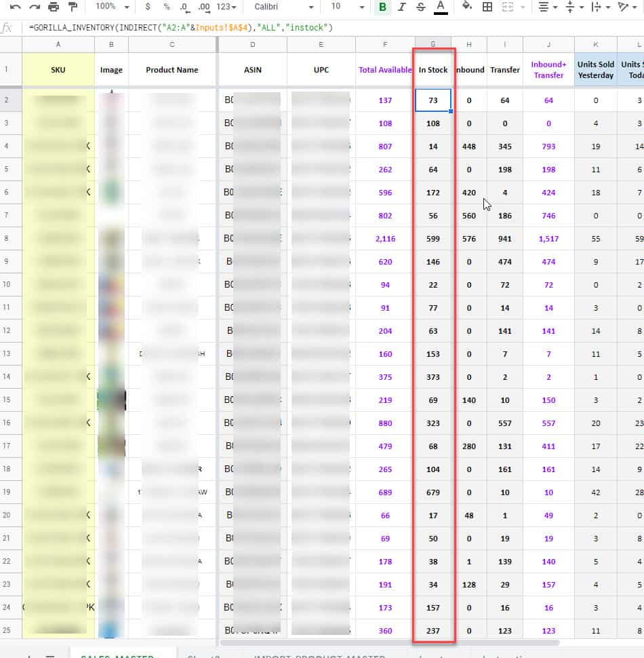
Task: Open the Borders tool
Action: click(487, 7)
